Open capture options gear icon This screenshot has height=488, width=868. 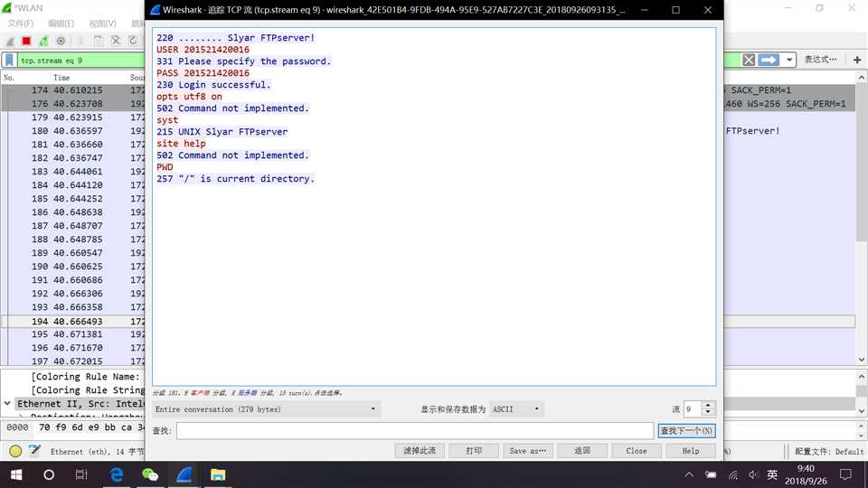[61, 41]
